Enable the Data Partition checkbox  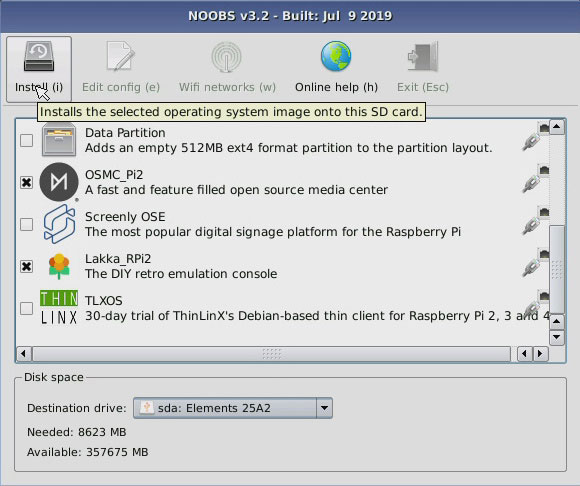click(26, 141)
